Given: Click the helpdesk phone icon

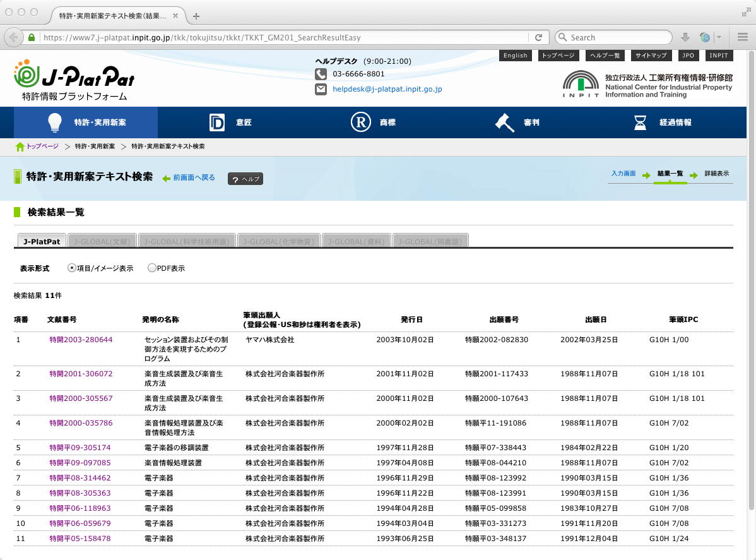Looking at the screenshot, I should coord(321,74).
